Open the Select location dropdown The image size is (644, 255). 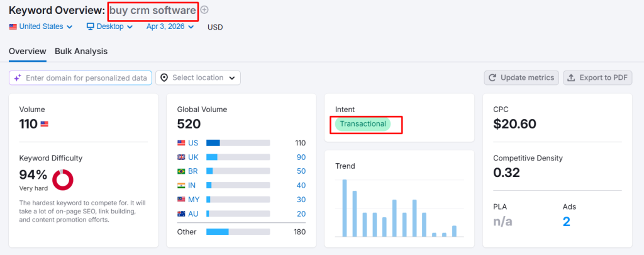coord(198,77)
